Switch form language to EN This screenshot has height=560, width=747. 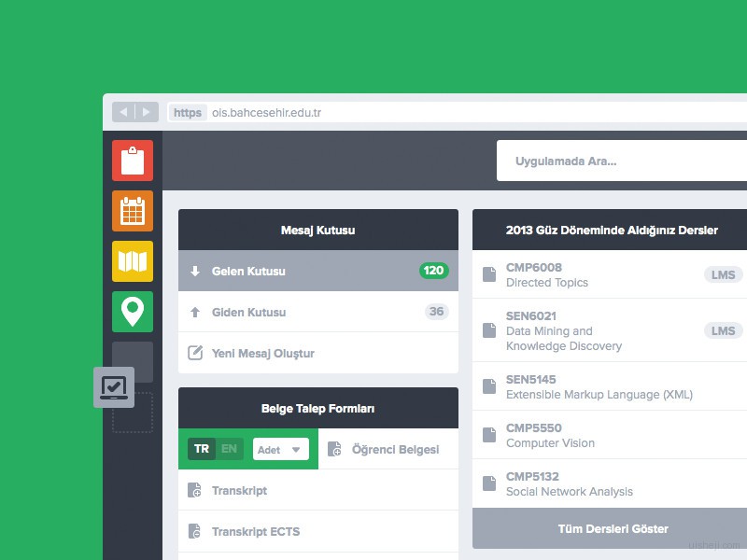[x=229, y=449]
